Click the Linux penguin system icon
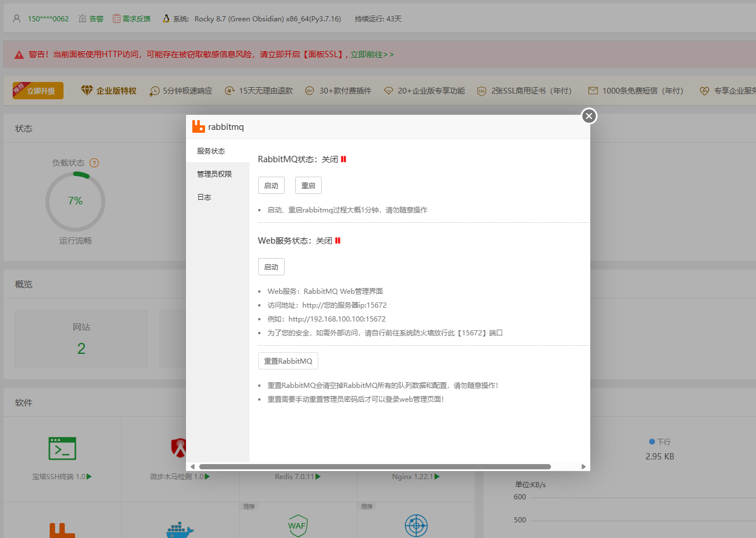 tap(166, 18)
